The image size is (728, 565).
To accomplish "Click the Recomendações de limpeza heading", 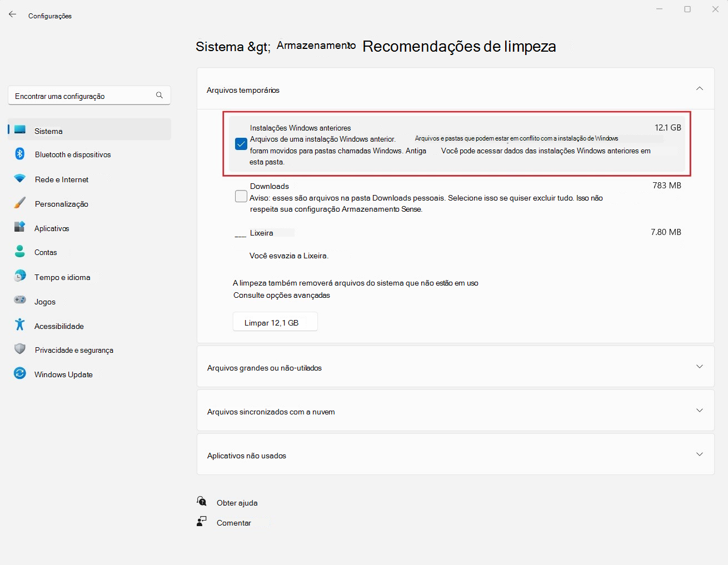I will pos(459,47).
